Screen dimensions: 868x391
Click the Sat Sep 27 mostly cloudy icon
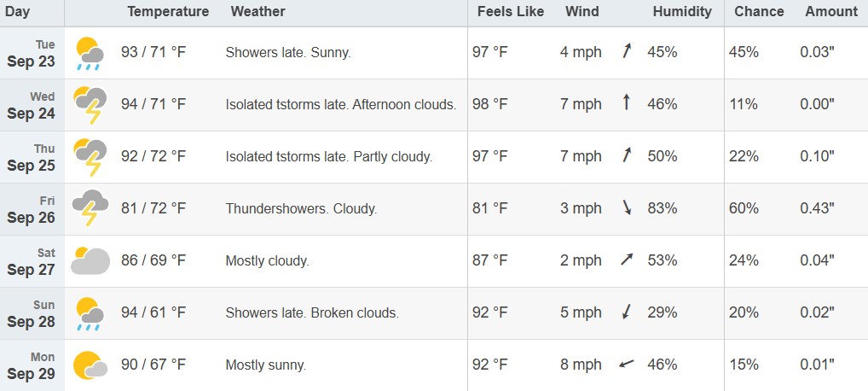(x=90, y=260)
